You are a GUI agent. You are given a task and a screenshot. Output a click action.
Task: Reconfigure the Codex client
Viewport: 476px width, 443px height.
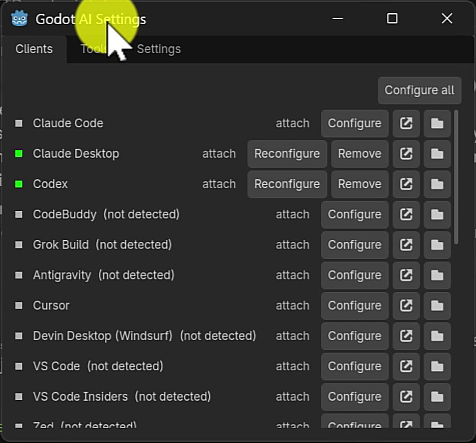(287, 184)
